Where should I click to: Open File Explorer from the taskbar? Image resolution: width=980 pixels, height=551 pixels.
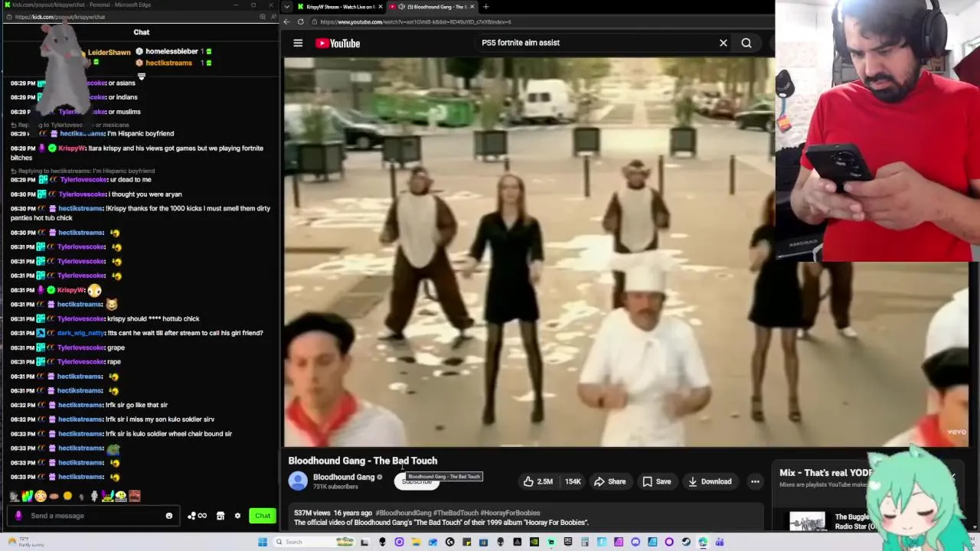(x=416, y=542)
